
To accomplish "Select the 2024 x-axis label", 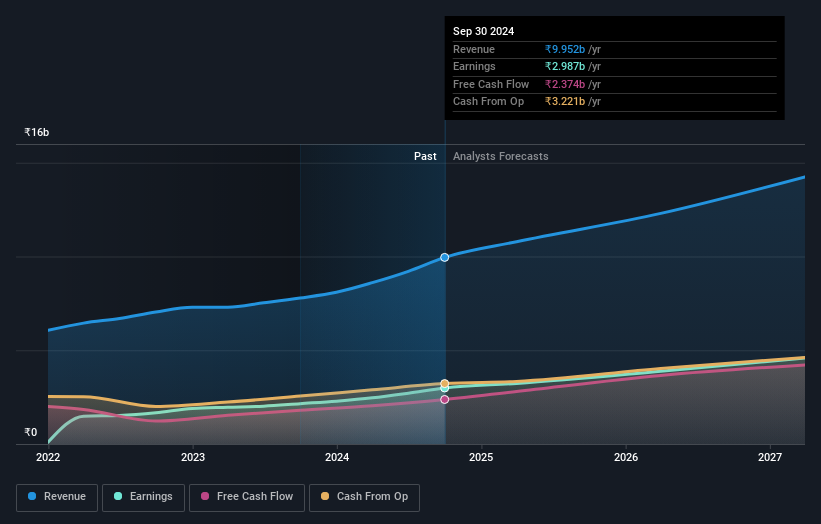I will click(x=337, y=457).
